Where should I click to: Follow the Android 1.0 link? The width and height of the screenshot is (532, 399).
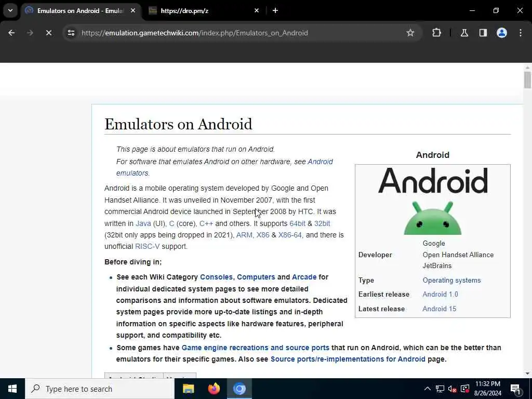[440, 295]
